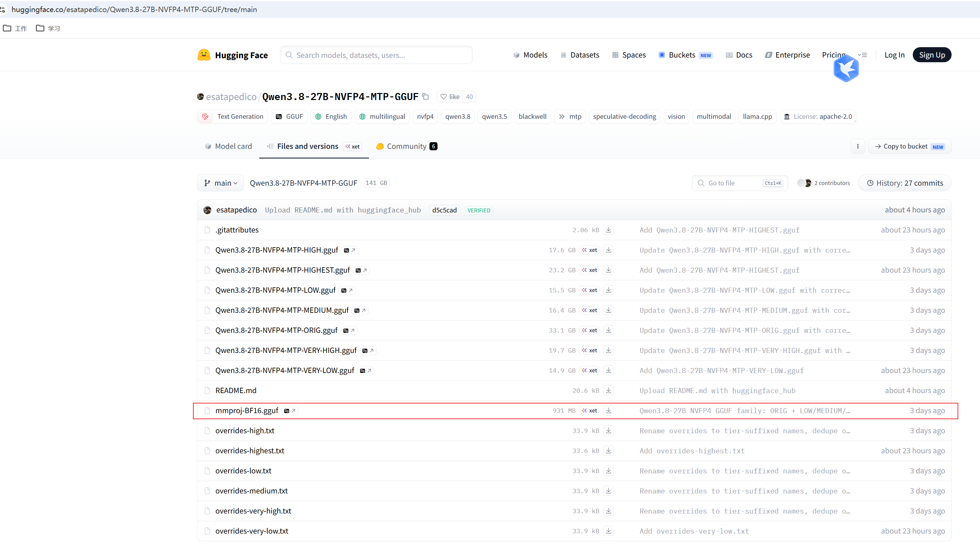Click the Sign Up button

coord(932,55)
